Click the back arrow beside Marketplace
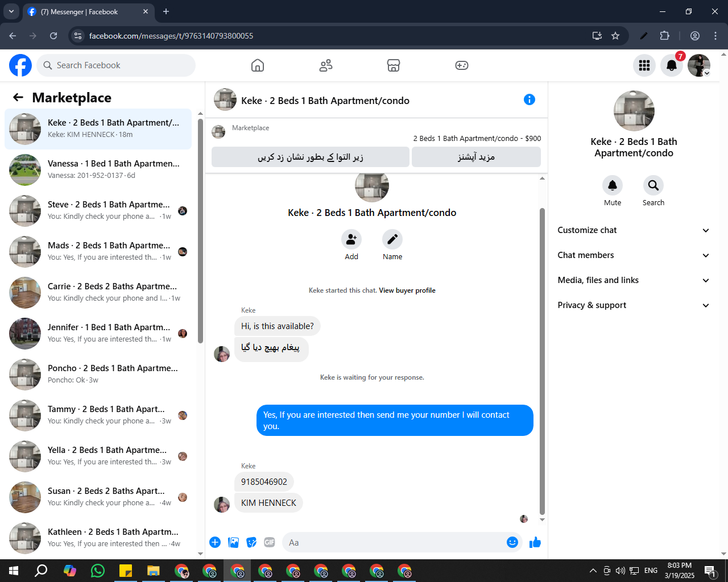Viewport: 728px width, 582px height. 18,97
